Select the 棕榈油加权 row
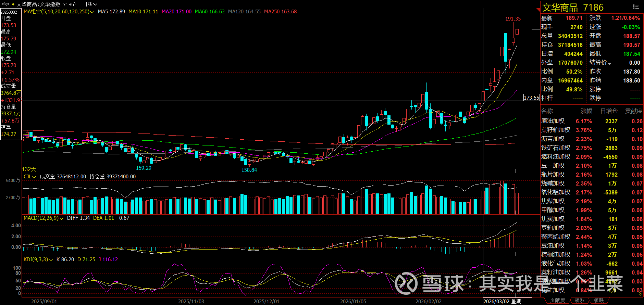The width and height of the screenshot is (644, 305). pos(592,255)
